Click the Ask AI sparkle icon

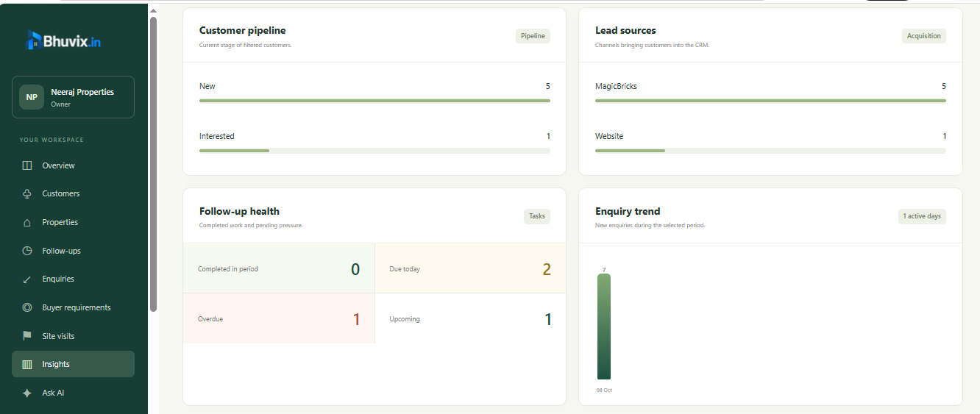(27, 393)
